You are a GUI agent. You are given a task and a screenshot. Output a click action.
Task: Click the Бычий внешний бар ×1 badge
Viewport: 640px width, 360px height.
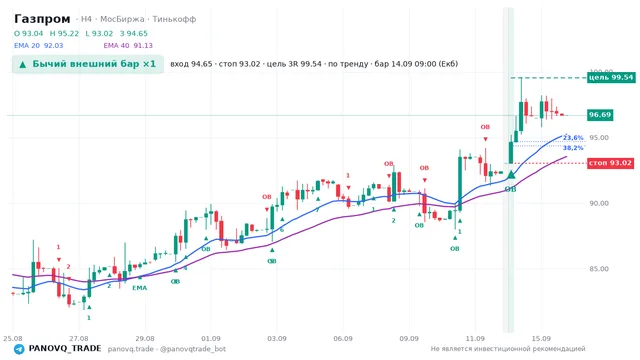pyautogui.click(x=88, y=64)
